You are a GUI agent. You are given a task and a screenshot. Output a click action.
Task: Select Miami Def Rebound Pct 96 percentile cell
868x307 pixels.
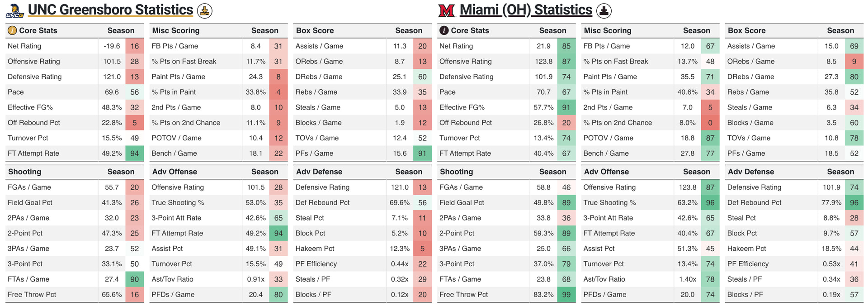tap(854, 203)
